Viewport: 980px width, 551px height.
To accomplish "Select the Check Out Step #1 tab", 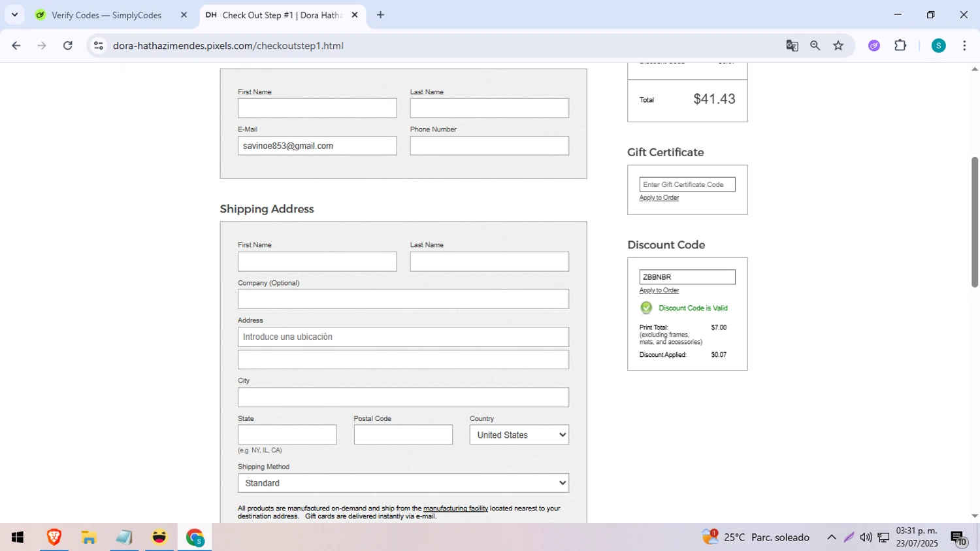I will tap(282, 15).
